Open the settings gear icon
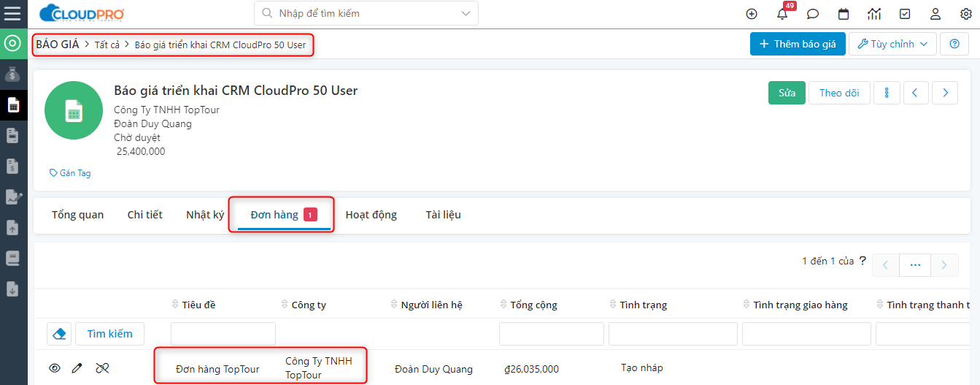 pos(966,13)
